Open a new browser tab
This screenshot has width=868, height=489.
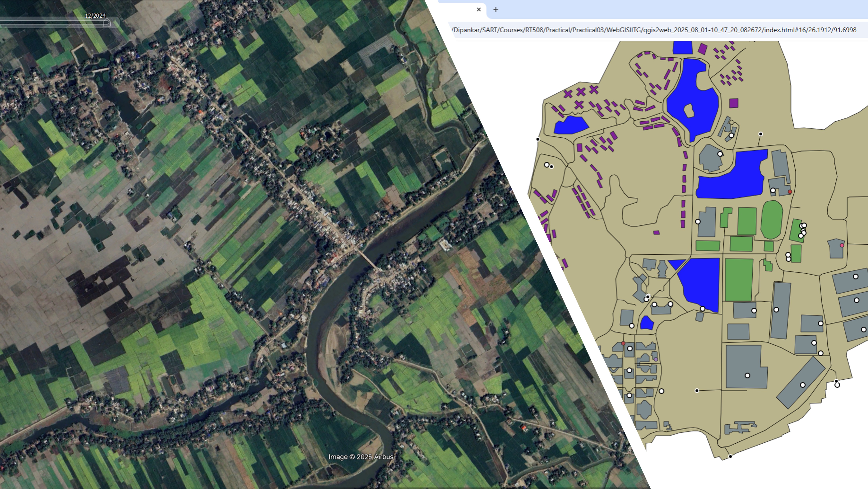[496, 9]
